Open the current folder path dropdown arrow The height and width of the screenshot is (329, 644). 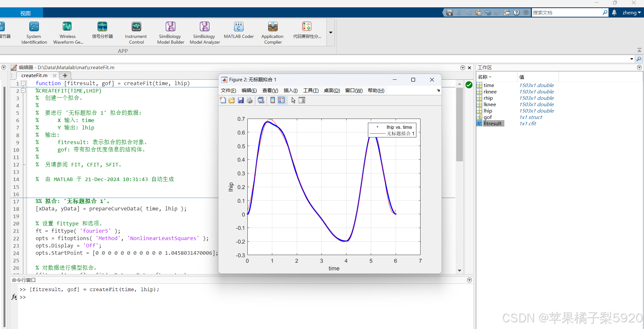[x=632, y=59]
